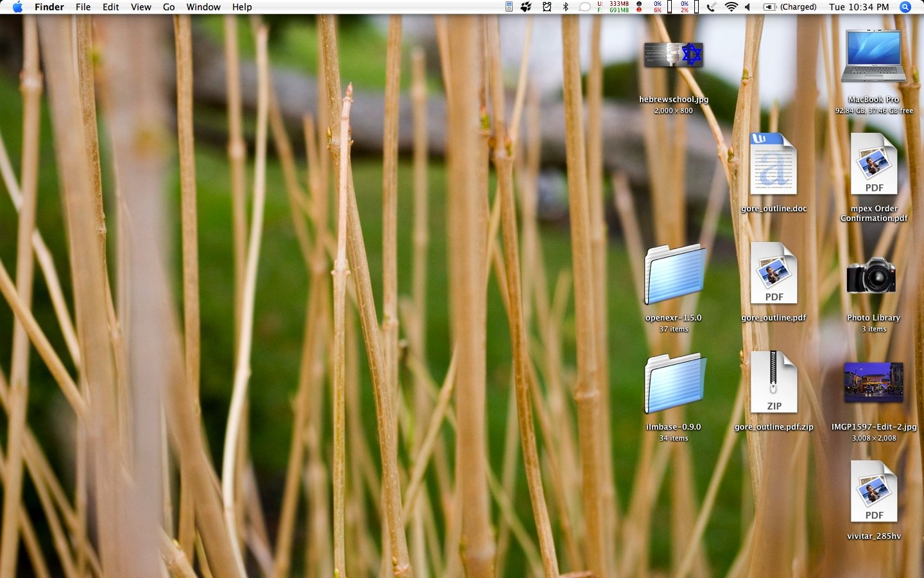This screenshot has height=578, width=924.
Task: Click the vivitar_285hv file name label
Action: [874, 536]
